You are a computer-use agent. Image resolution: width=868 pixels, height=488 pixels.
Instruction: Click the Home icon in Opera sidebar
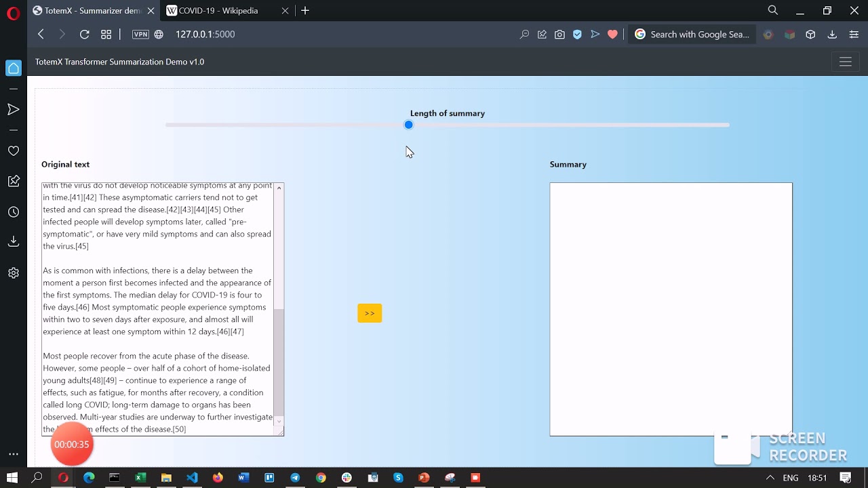pos(14,68)
